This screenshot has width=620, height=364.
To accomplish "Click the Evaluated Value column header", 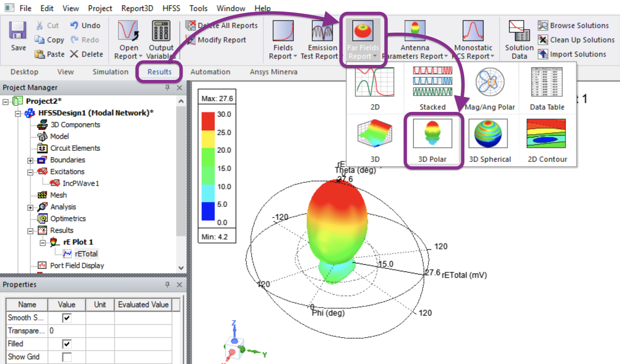I will click(x=143, y=305).
